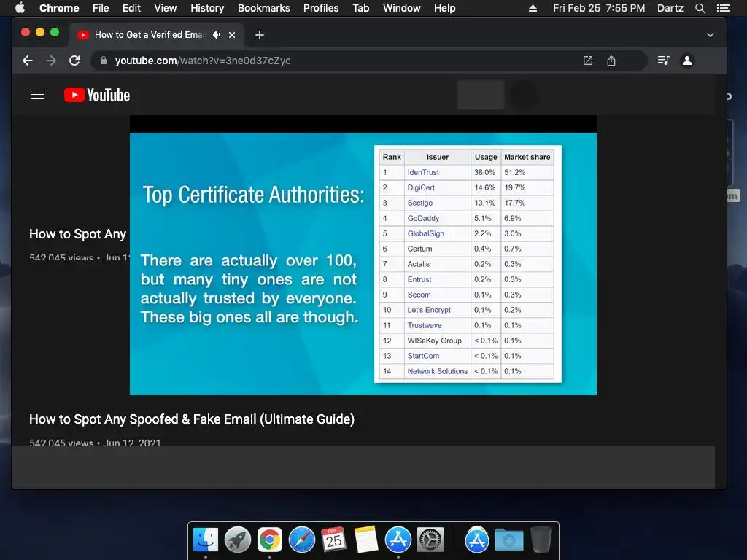Image resolution: width=747 pixels, height=560 pixels.
Task: Open the Profiles menu
Action: (321, 8)
